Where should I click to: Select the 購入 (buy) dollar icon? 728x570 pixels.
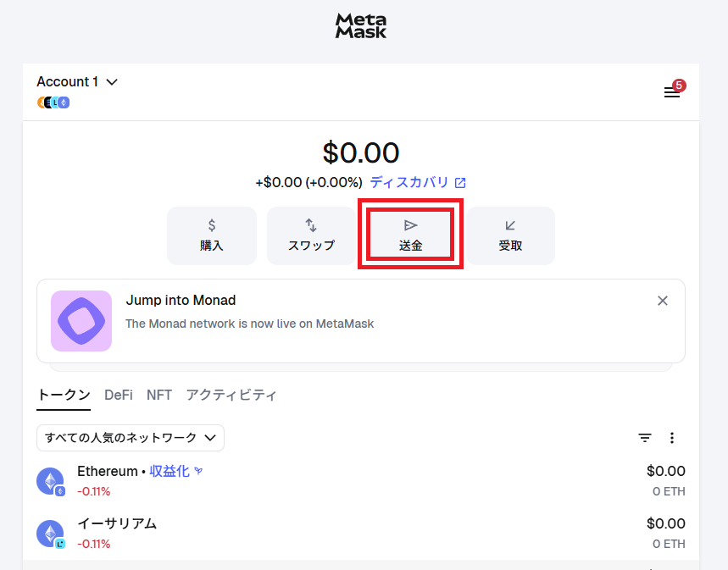click(211, 224)
